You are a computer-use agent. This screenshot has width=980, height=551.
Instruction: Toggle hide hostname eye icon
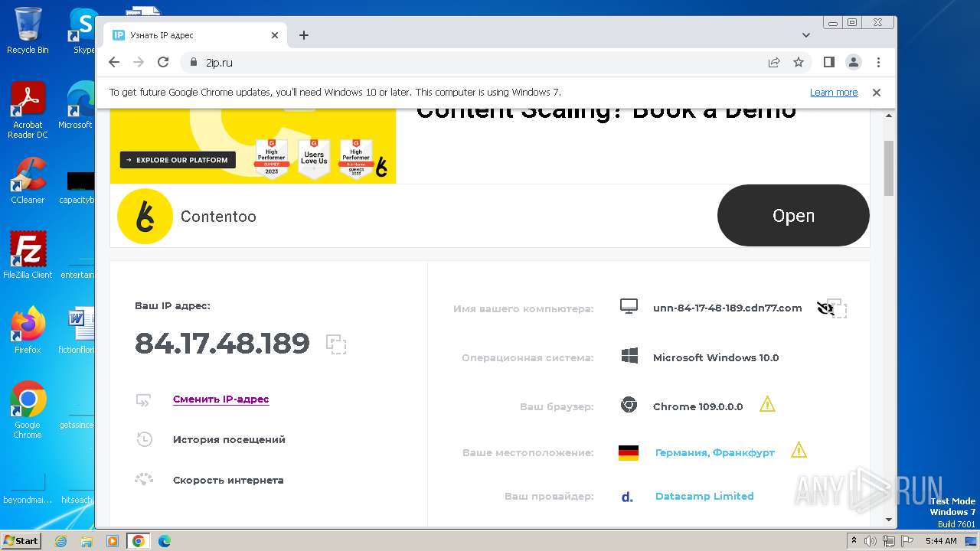(x=825, y=308)
